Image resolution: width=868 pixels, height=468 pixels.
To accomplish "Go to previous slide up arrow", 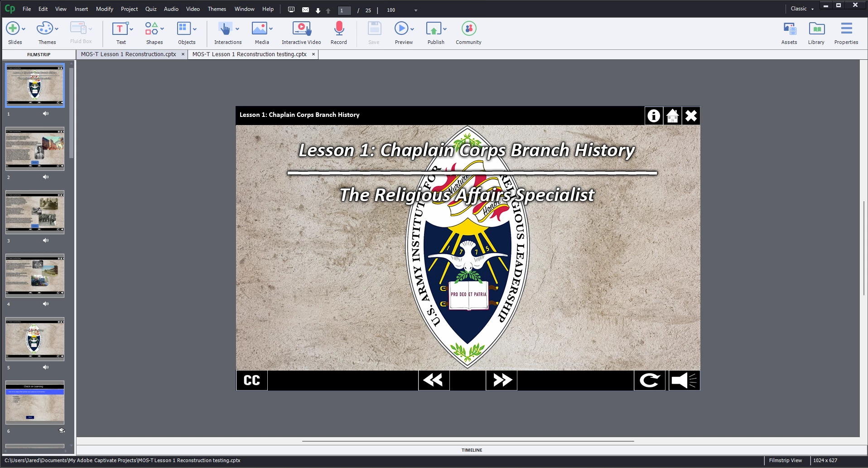I will click(328, 10).
